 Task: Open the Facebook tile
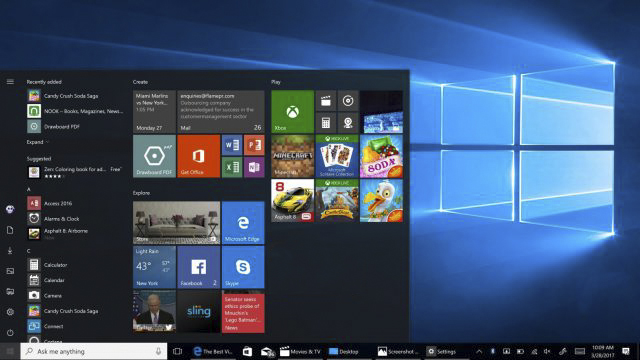[198, 267]
